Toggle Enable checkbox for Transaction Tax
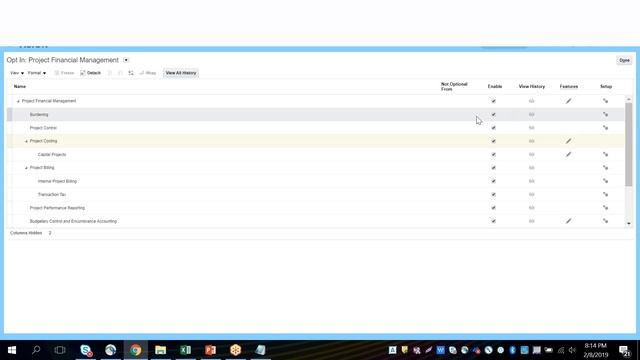Viewport: 640px width, 360px height. pos(493,194)
